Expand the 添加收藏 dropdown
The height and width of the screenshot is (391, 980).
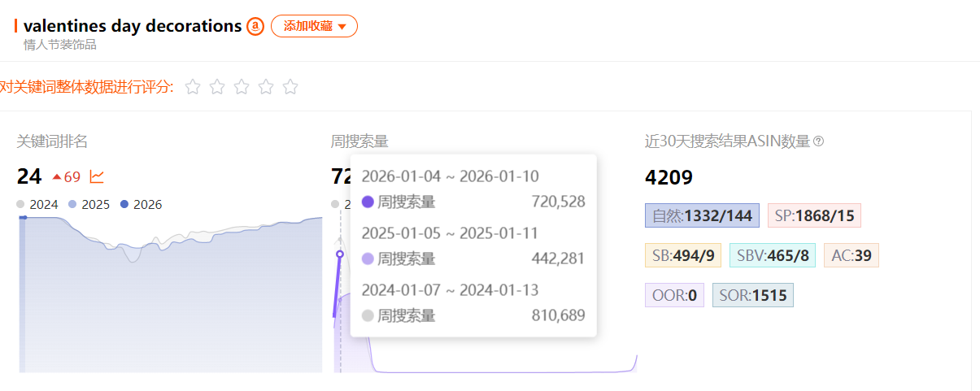[314, 26]
